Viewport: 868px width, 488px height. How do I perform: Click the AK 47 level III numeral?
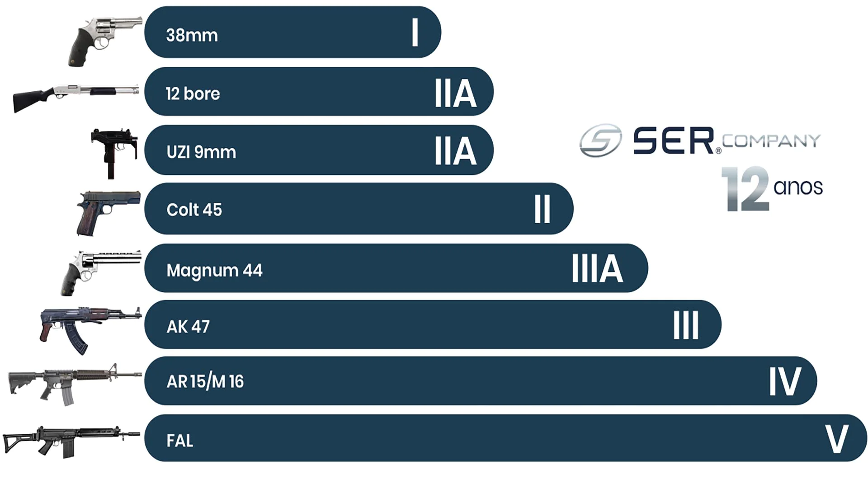686,325
